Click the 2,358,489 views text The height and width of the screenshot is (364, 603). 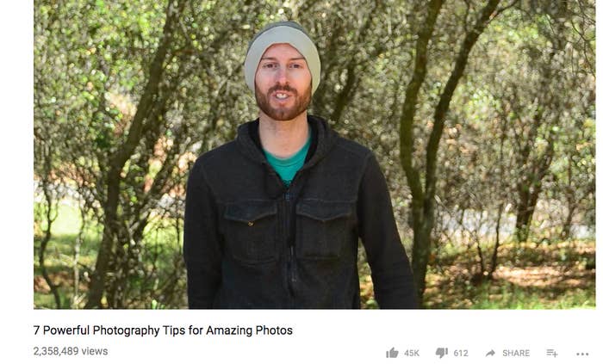click(x=71, y=351)
